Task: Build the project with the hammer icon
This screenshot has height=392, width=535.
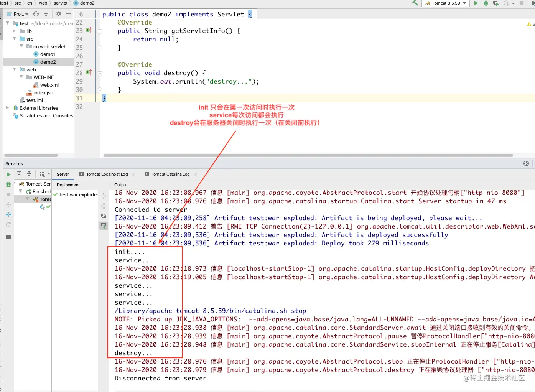Action: (415, 3)
